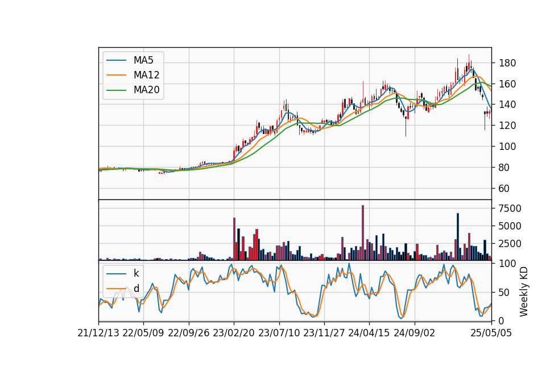The width and height of the screenshot is (546, 392).
Task: Click the MA12 legend label
Action: tap(146, 75)
